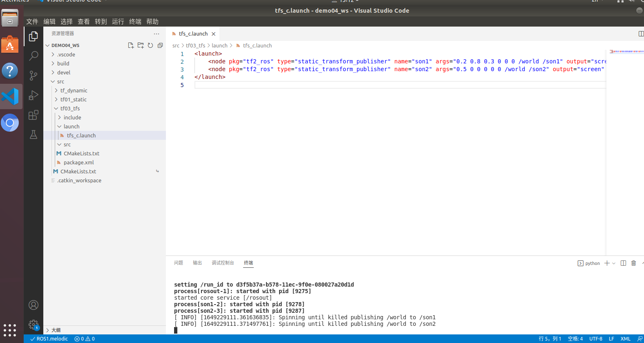The image size is (644, 343).
Task: Create a new file in DEMO04_WS
Action: pos(131,45)
